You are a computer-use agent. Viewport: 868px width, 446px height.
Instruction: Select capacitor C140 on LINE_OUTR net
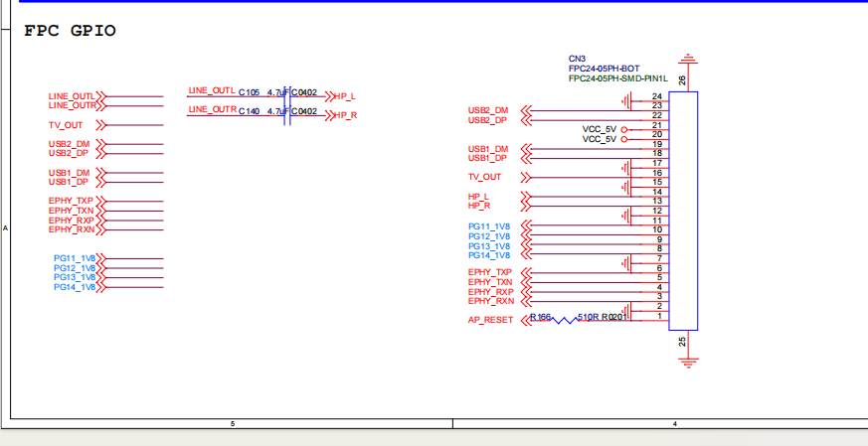tap(285, 112)
